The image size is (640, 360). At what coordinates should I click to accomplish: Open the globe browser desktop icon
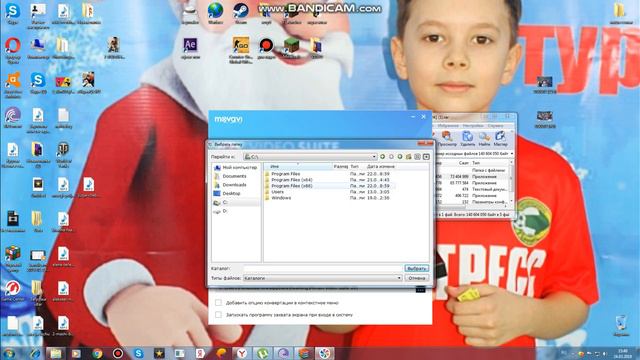[215, 13]
